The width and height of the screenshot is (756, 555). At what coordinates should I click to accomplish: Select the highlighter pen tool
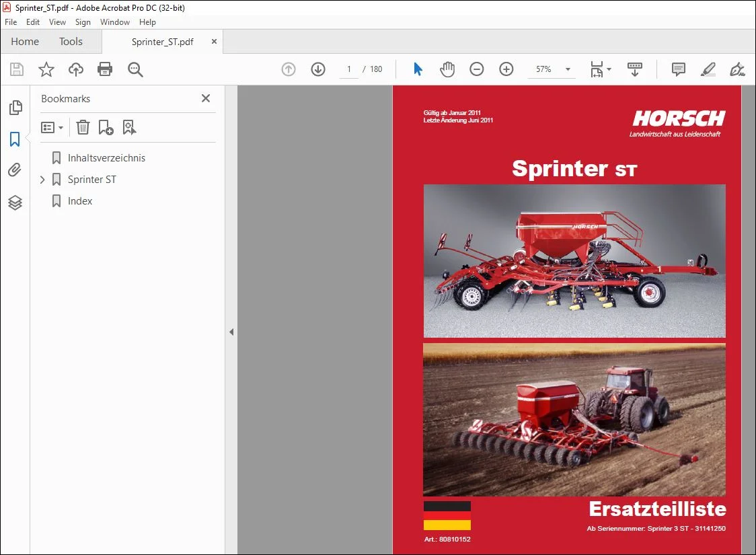(708, 69)
